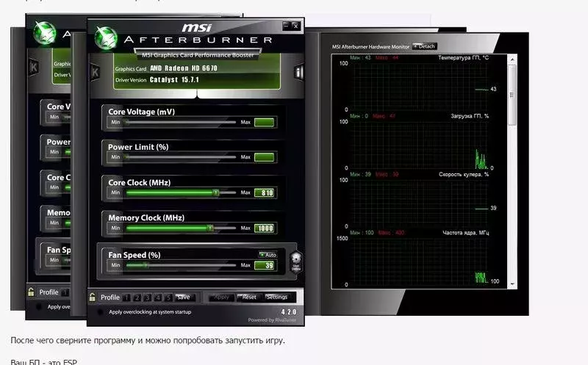Click the 'Memory Clock (MHz)' label
The width and height of the screenshot is (588, 365).
click(x=146, y=217)
